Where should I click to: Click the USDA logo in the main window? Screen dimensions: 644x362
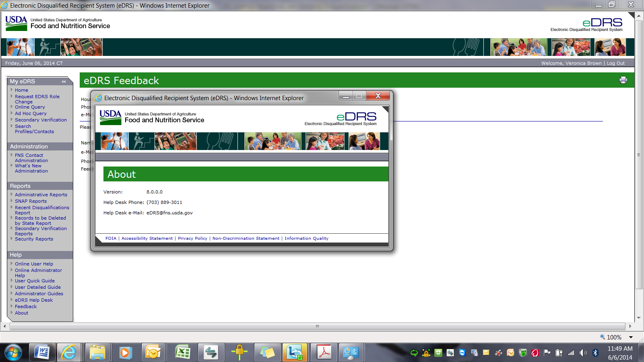[17, 23]
